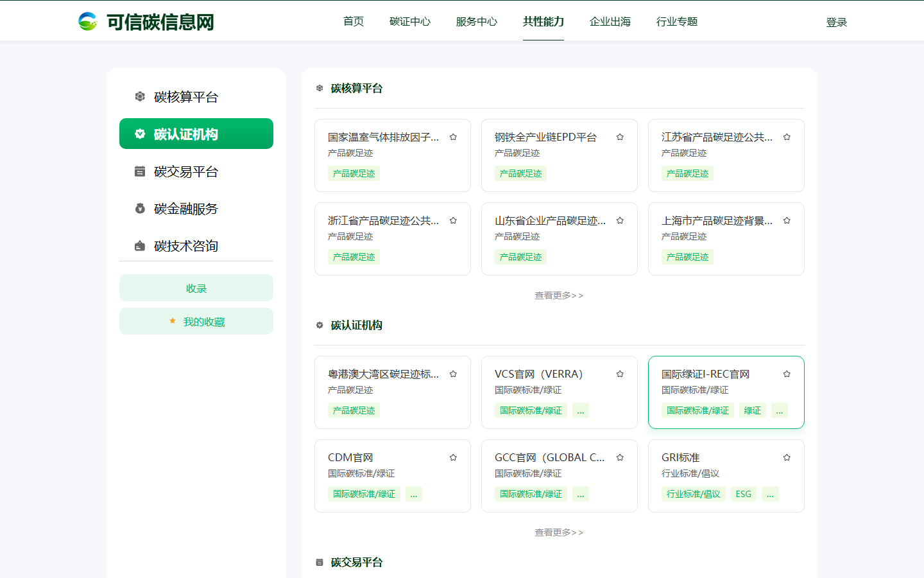Star the 上海市产品碳足迹背景 card
This screenshot has height=578, width=924.
coord(787,220)
